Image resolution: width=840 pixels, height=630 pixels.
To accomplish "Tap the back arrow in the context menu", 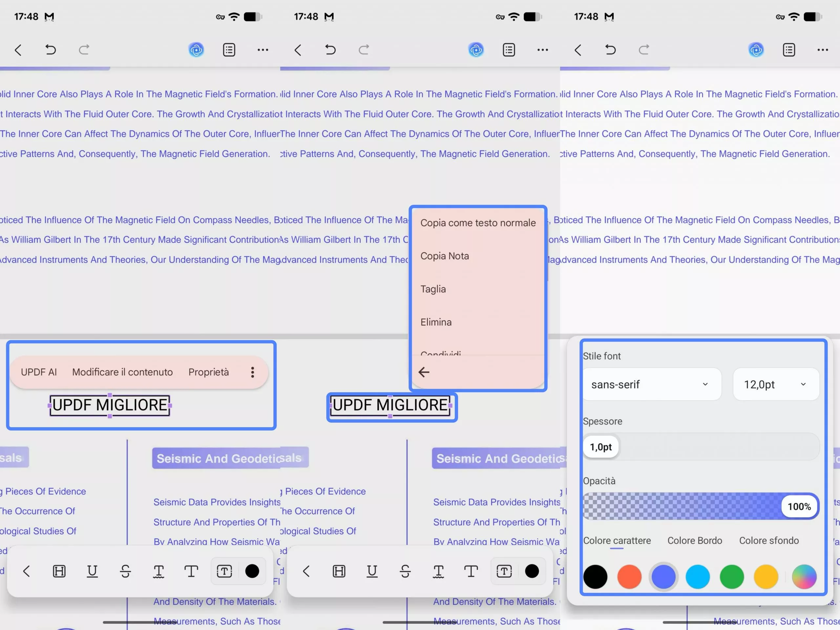I will 424,372.
